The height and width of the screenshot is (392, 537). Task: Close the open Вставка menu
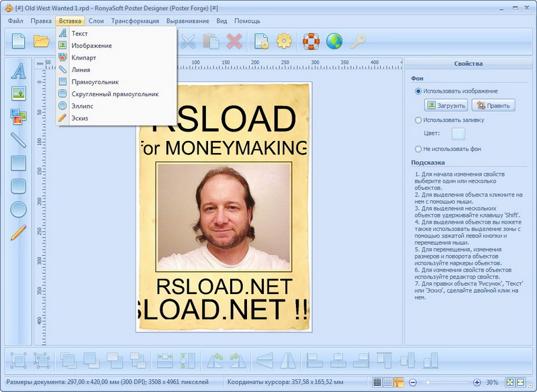click(x=70, y=21)
